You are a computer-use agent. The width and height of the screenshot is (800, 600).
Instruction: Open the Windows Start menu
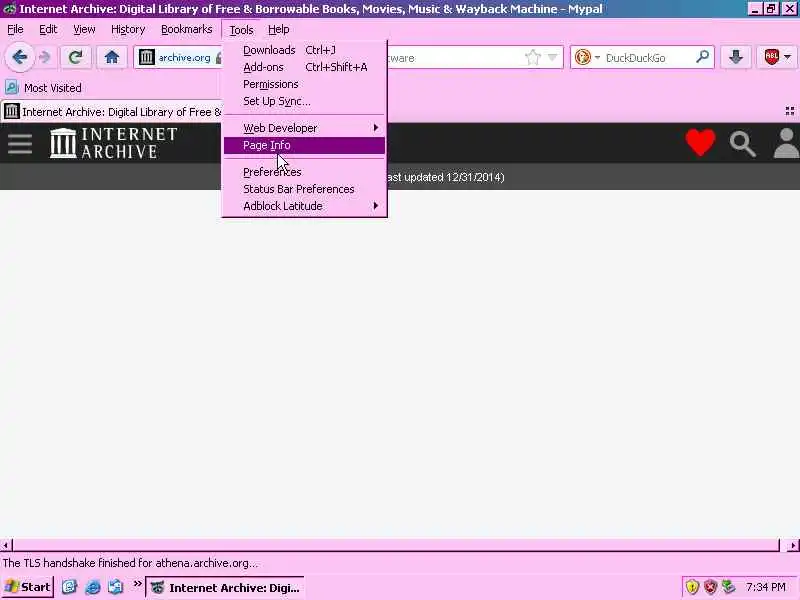coord(28,587)
